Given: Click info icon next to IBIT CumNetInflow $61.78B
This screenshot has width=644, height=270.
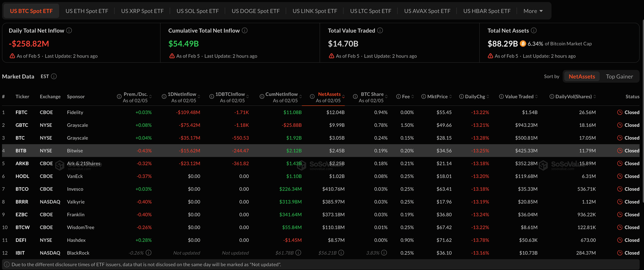Looking at the screenshot, I should [x=298, y=253].
